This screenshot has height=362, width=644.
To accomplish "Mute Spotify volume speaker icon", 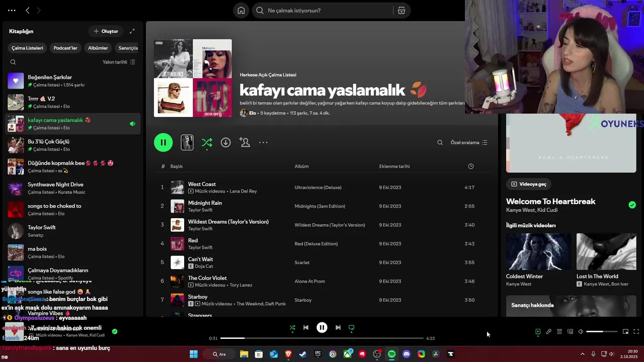I will tap(581, 332).
